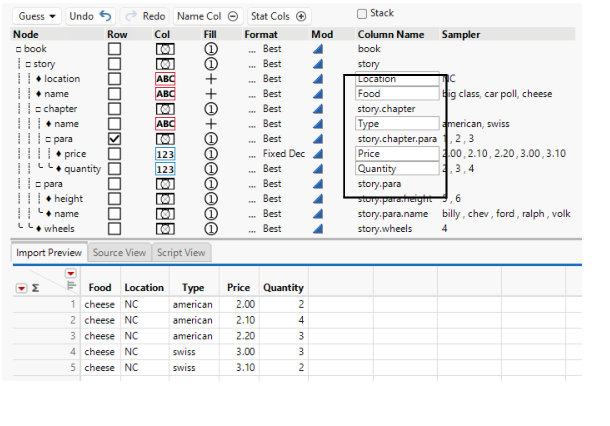Click the Undo button
The width and height of the screenshot is (610, 426).
tap(90, 16)
